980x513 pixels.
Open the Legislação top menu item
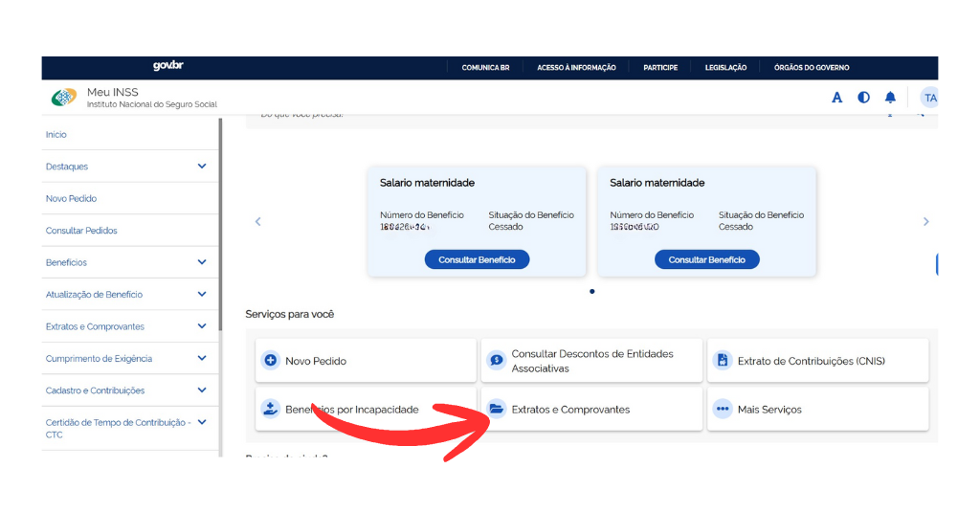pyautogui.click(x=725, y=68)
